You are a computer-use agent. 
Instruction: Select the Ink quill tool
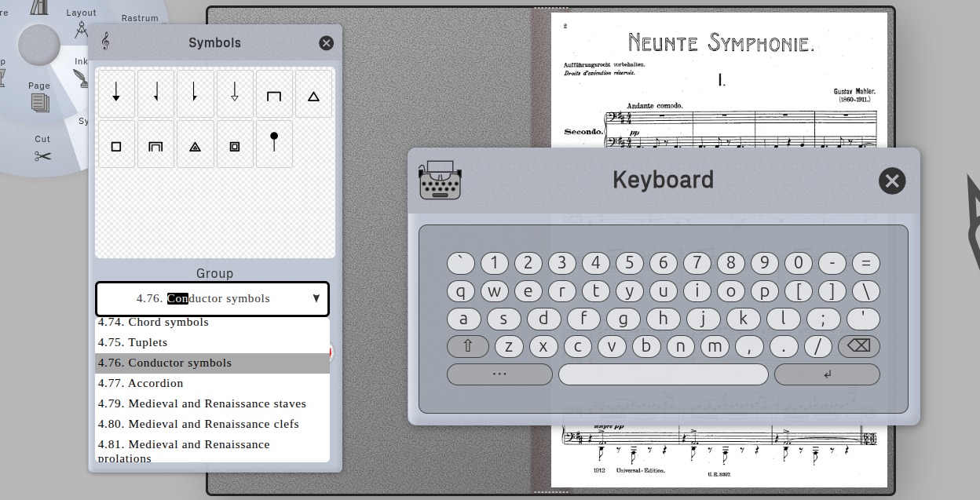(x=81, y=72)
